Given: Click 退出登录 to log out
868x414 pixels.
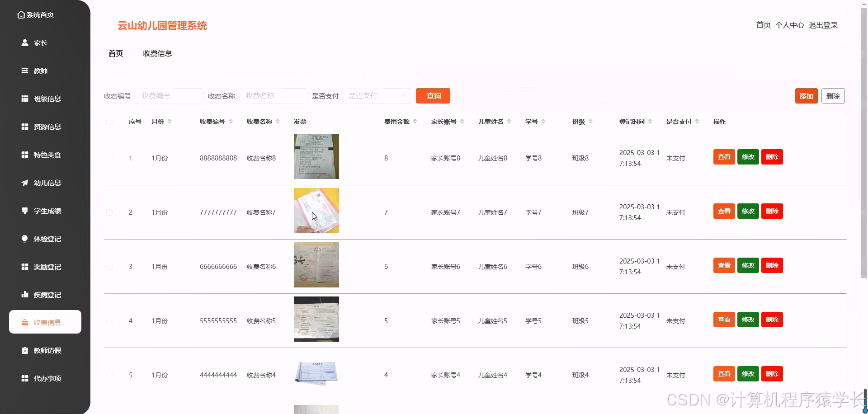Looking at the screenshot, I should (x=823, y=25).
